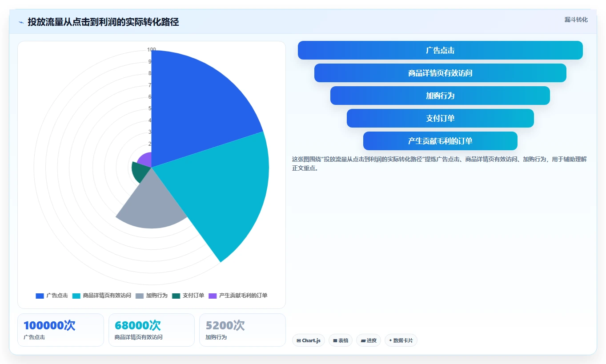Image resolution: width=606 pixels, height=364 pixels.
Task: Click the 表格 tag
Action: [341, 340]
